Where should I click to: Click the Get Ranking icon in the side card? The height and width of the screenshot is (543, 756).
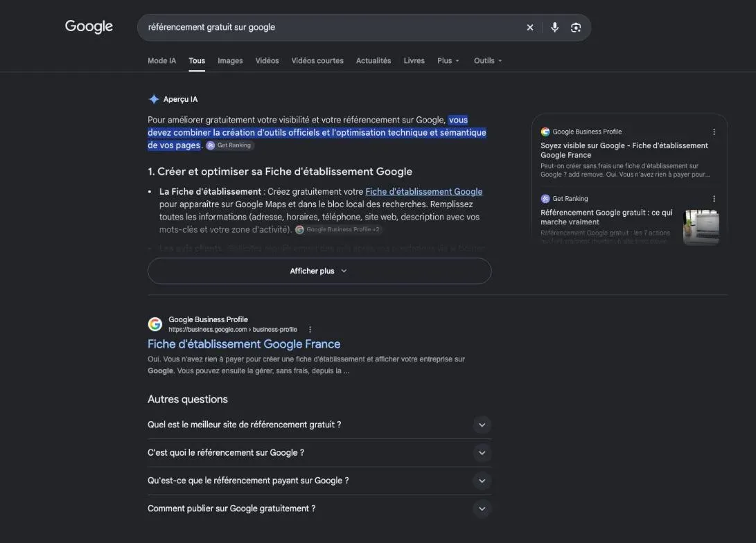click(545, 199)
